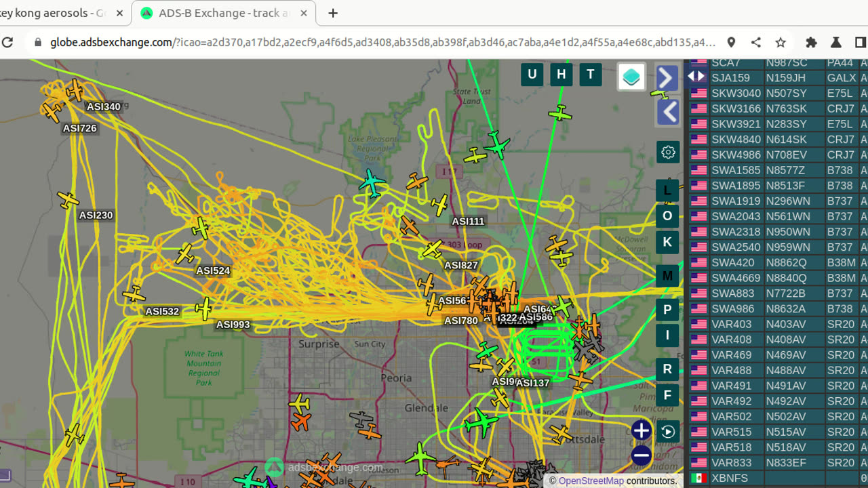
Task: Select the large green airliner near Scottsdale
Action: 481,423
